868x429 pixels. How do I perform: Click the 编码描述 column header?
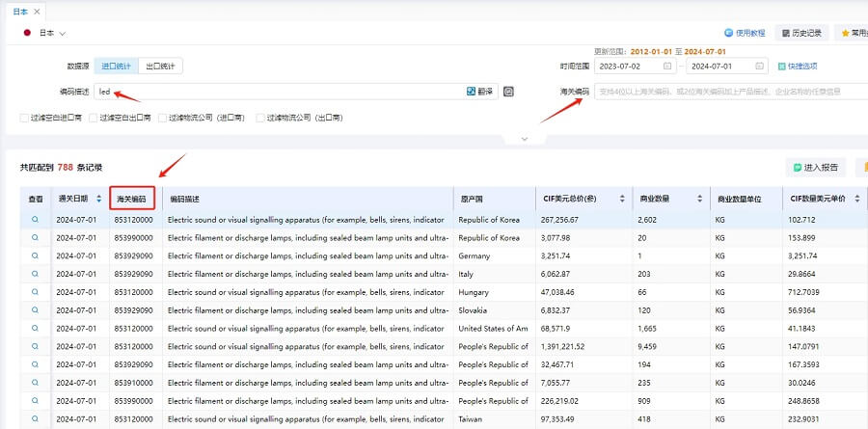click(x=308, y=199)
